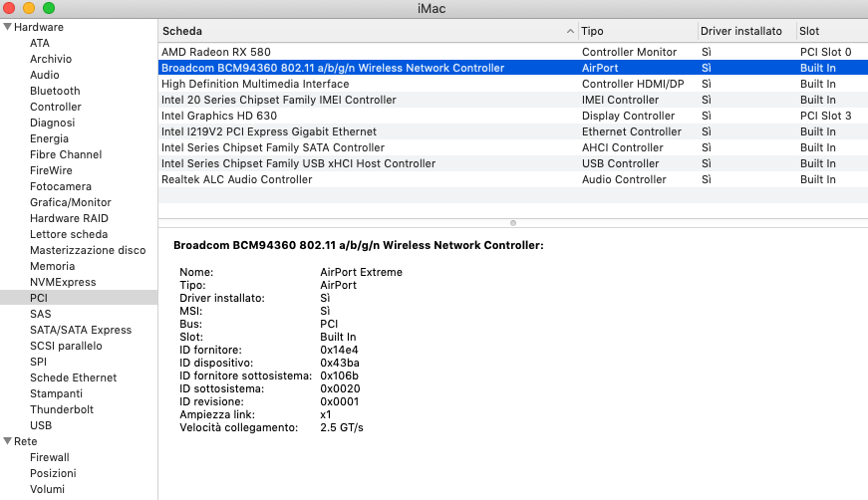Select Intel I219V2 Gigabit Ethernet row

[x=513, y=131]
